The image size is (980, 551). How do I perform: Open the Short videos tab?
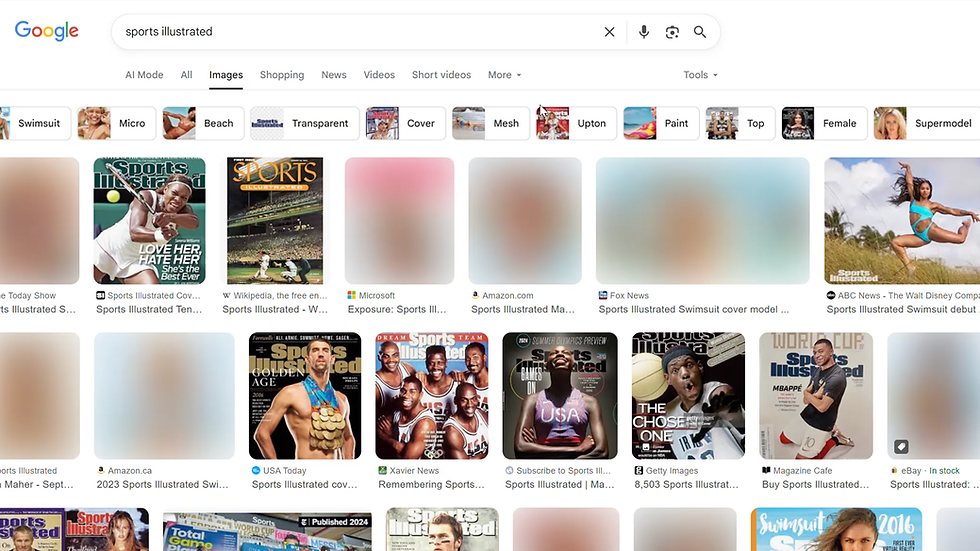coord(441,74)
